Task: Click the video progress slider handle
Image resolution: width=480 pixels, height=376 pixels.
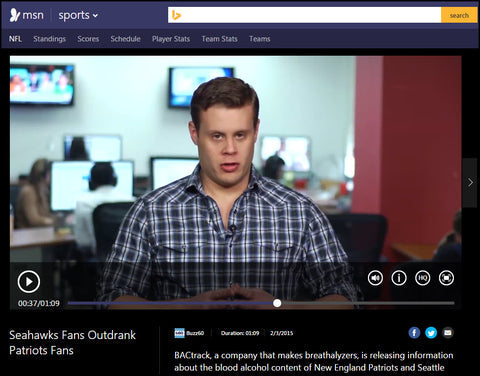Action: [x=277, y=303]
